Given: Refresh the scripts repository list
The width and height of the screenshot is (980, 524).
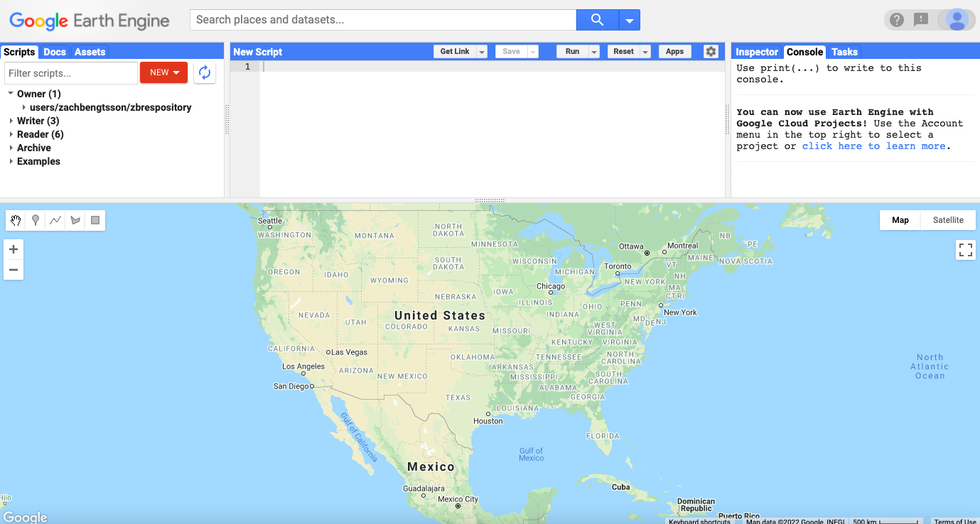Looking at the screenshot, I should point(205,72).
